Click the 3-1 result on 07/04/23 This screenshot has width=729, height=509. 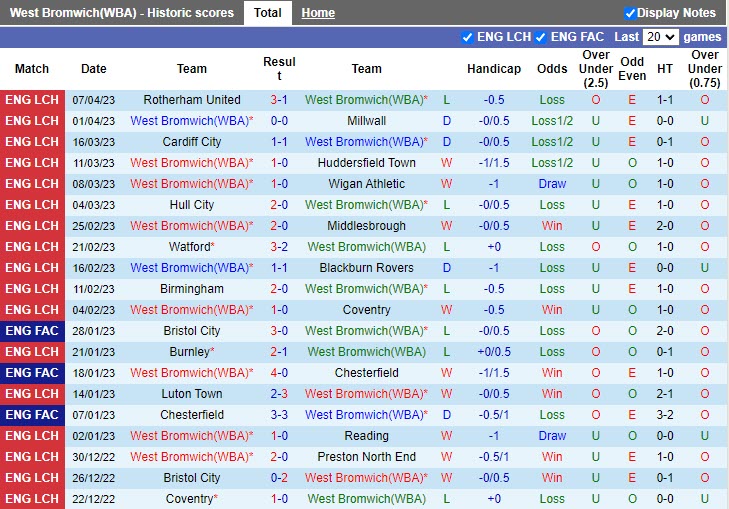pyautogui.click(x=279, y=100)
